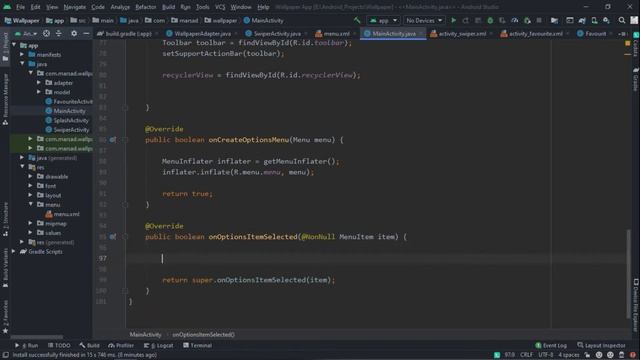Toggle tool window bars icon in status bar
The width and height of the screenshot is (640, 360).
pos(5,355)
